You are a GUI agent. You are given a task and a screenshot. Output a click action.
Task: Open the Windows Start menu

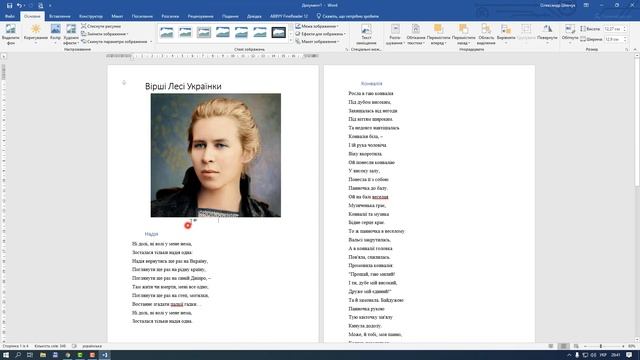point(6,355)
